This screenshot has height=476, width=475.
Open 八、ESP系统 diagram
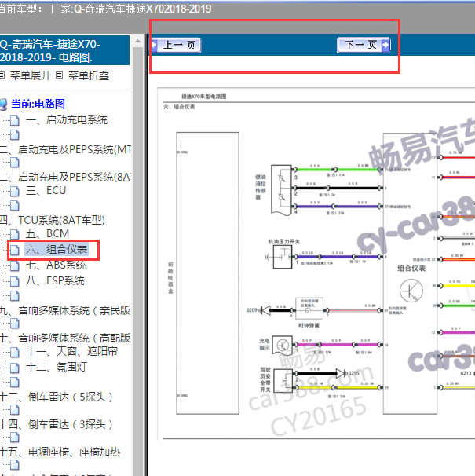55,280
